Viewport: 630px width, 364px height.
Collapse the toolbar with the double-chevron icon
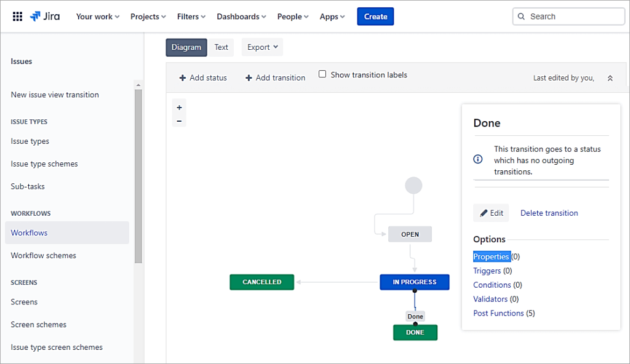pyautogui.click(x=610, y=77)
